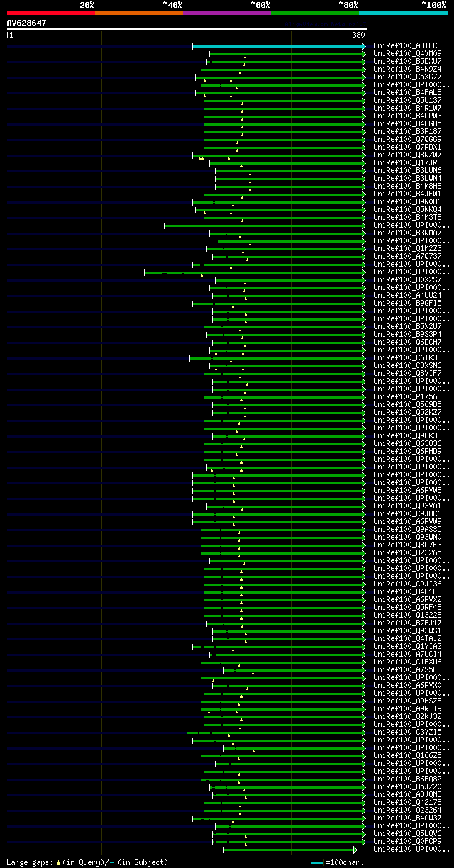
Task: Click the purple ~60% color legend bar
Action: 226,13
